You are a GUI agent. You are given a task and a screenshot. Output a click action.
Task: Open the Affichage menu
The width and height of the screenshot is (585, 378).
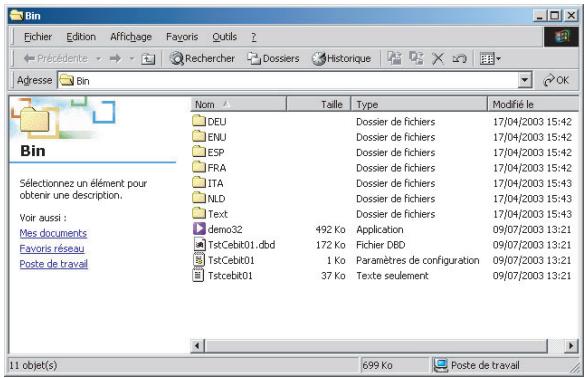point(131,37)
